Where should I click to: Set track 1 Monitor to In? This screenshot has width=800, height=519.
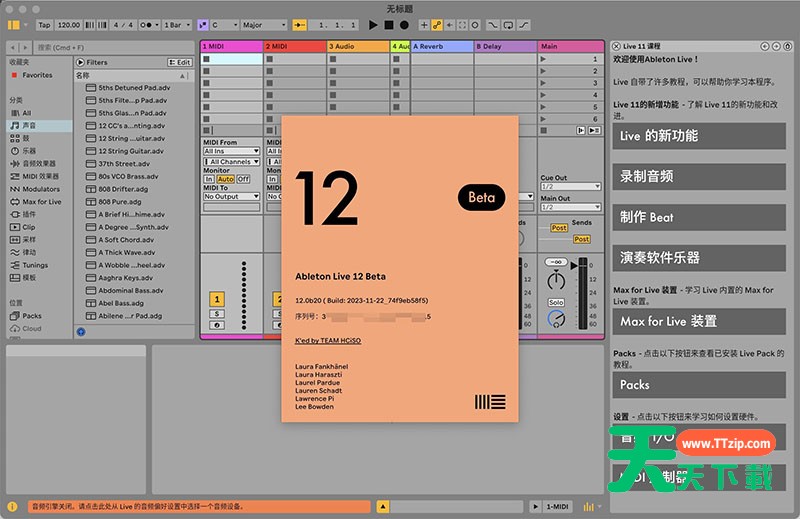209,179
